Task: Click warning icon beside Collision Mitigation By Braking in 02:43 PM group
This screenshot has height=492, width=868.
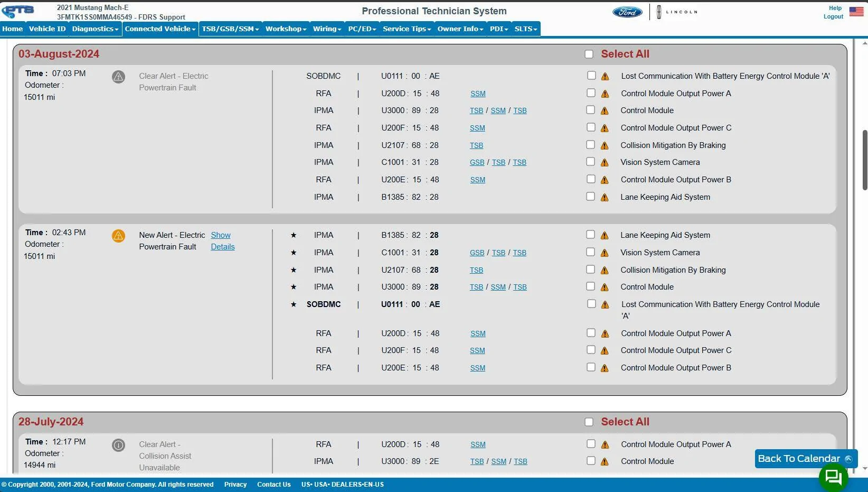Action: (x=605, y=271)
